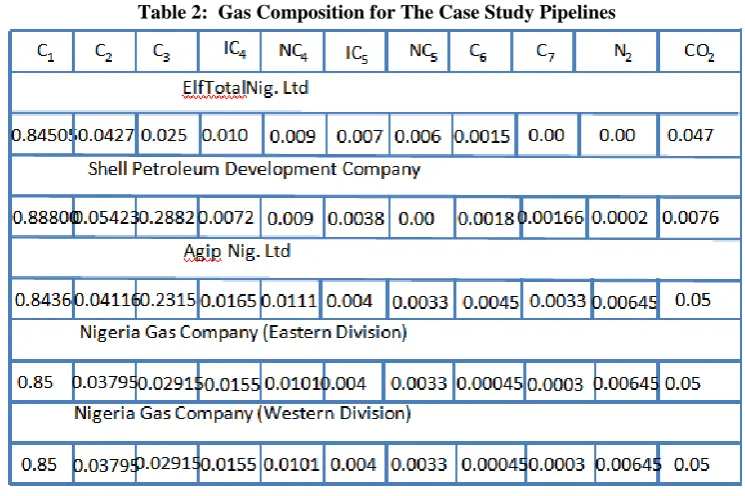Select the C6 column header
Screen dimensions: 745x496
point(478,51)
